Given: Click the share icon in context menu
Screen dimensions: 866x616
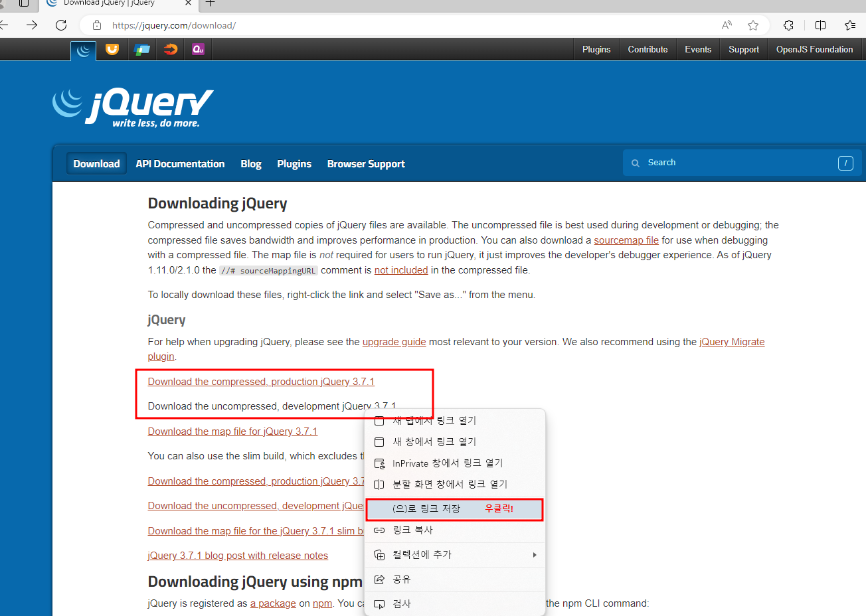Looking at the screenshot, I should point(379,579).
